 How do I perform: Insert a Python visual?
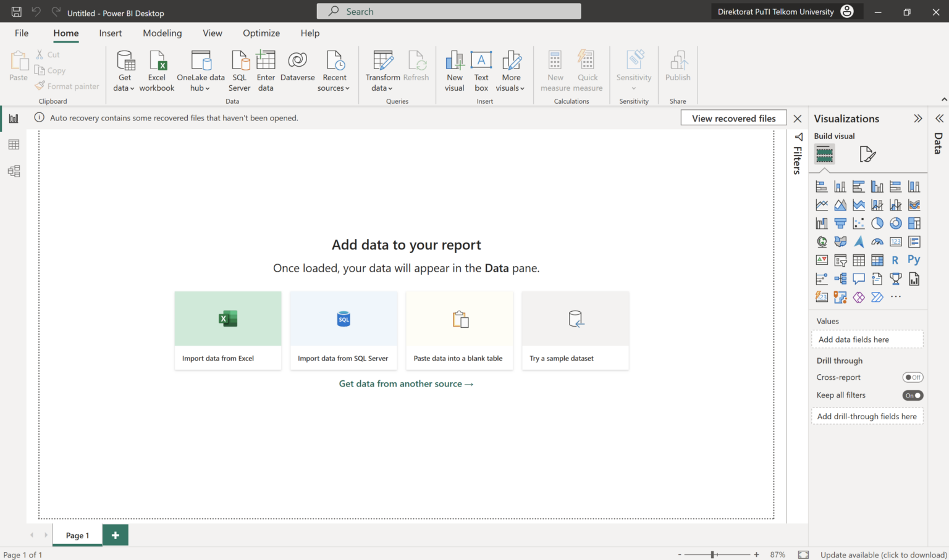(914, 260)
